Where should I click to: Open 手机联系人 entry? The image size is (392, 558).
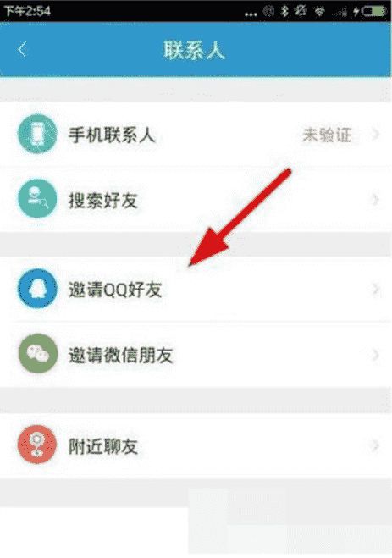click(x=196, y=135)
